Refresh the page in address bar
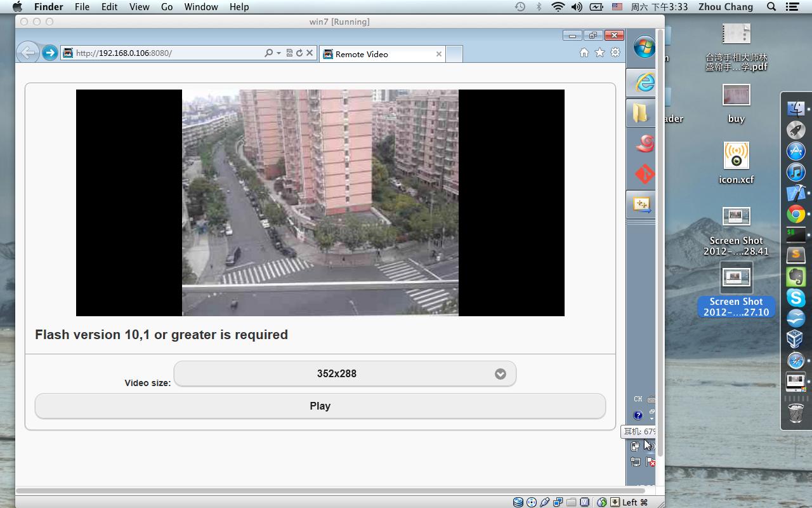 pos(299,53)
